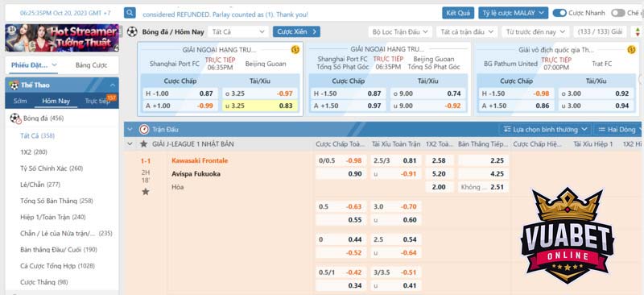Open the Tất Cả dropdown
Viewport: 644px width, 295px height.
(237, 31)
